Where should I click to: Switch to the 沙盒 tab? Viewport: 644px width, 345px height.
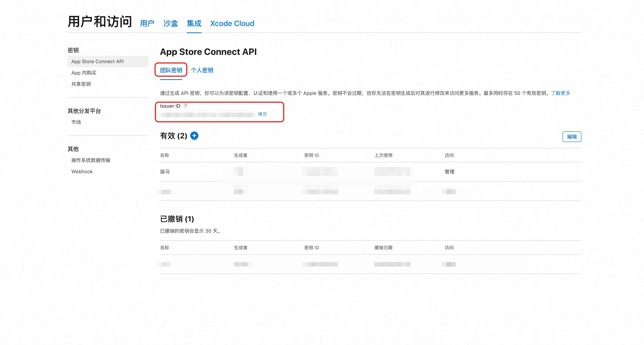(x=171, y=24)
